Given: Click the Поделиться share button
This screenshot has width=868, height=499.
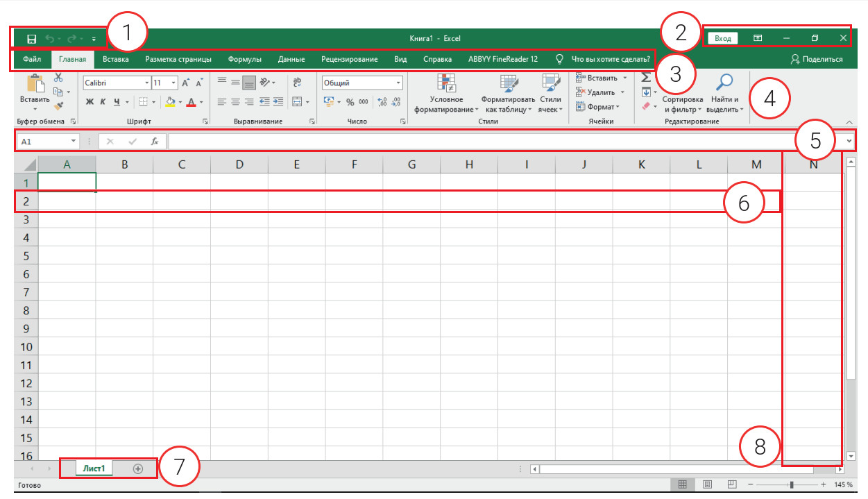Looking at the screenshot, I should 817,59.
